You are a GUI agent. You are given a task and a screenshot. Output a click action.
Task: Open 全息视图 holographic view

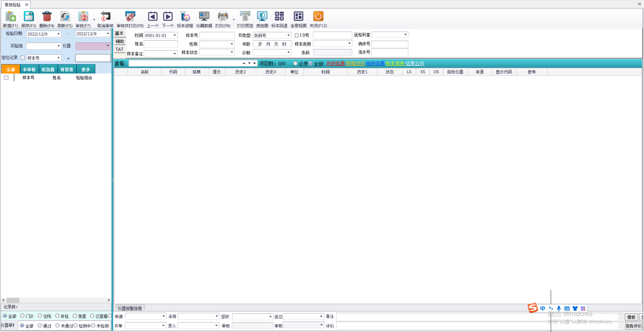(x=298, y=16)
